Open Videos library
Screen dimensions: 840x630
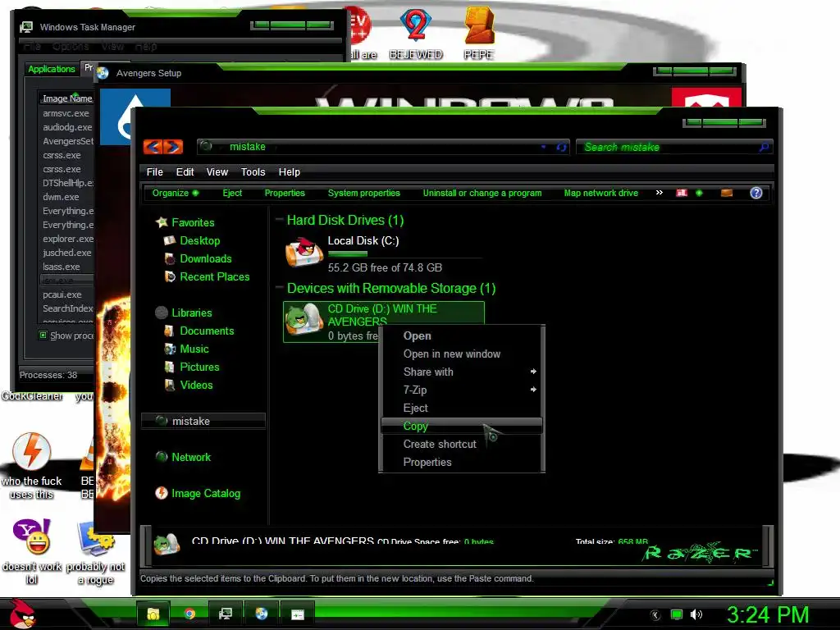pos(196,386)
